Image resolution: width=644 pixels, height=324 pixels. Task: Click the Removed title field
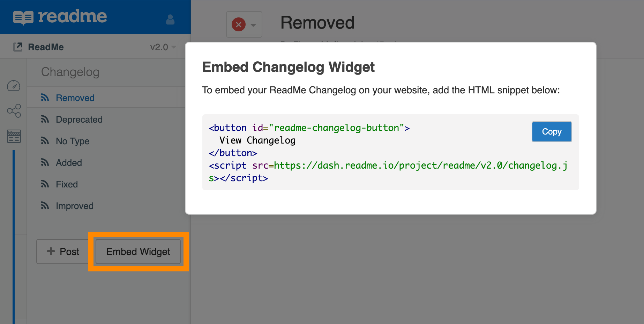coord(317,23)
